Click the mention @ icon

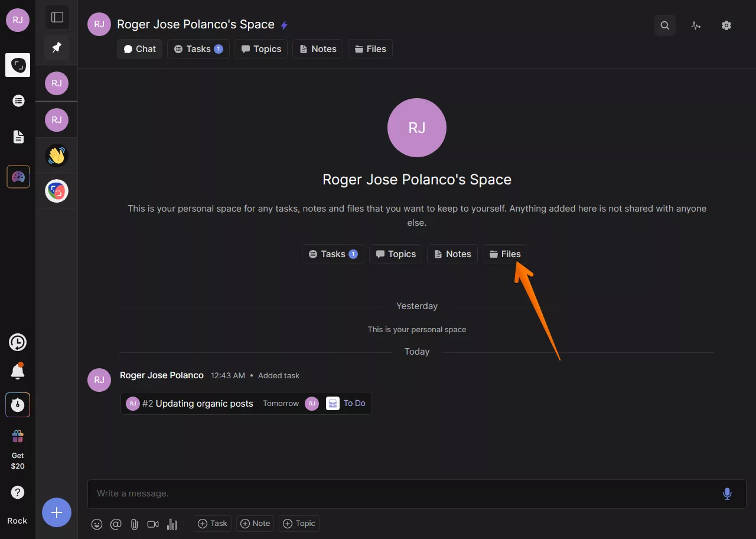(x=116, y=524)
